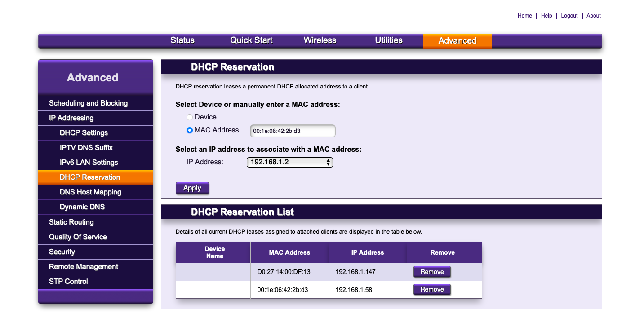Select the Device radio button
This screenshot has width=644, height=318.
[x=190, y=117]
